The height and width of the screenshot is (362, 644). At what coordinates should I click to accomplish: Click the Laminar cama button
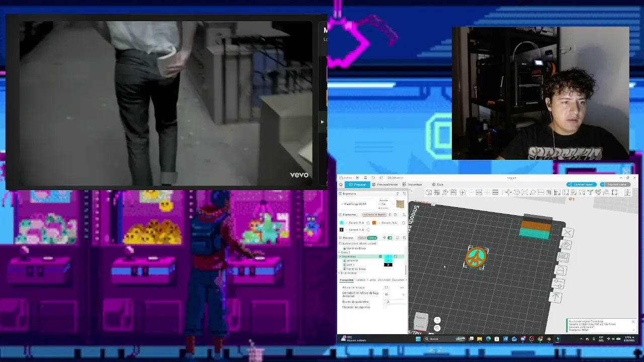(584, 185)
